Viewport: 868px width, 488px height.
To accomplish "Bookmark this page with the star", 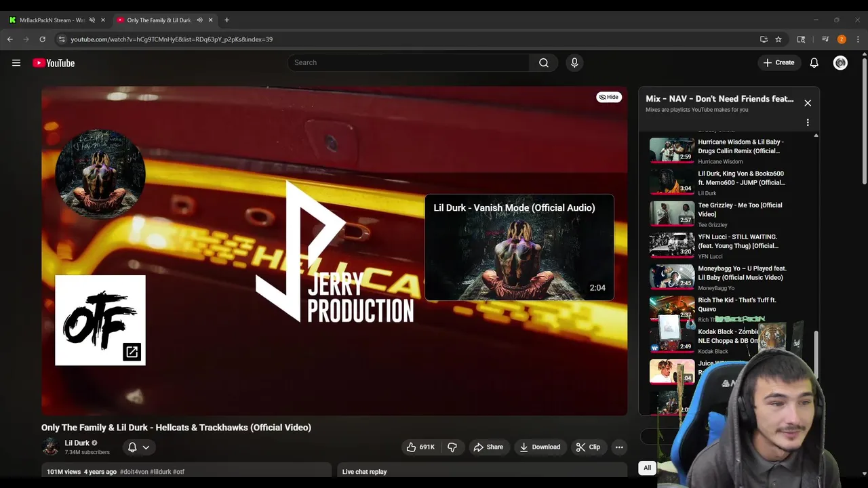I will [x=778, y=39].
